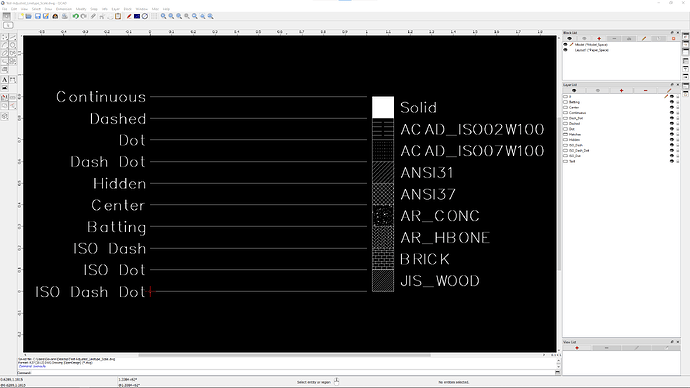Undo the last action
The height and width of the screenshot is (388, 690).
click(76, 16)
